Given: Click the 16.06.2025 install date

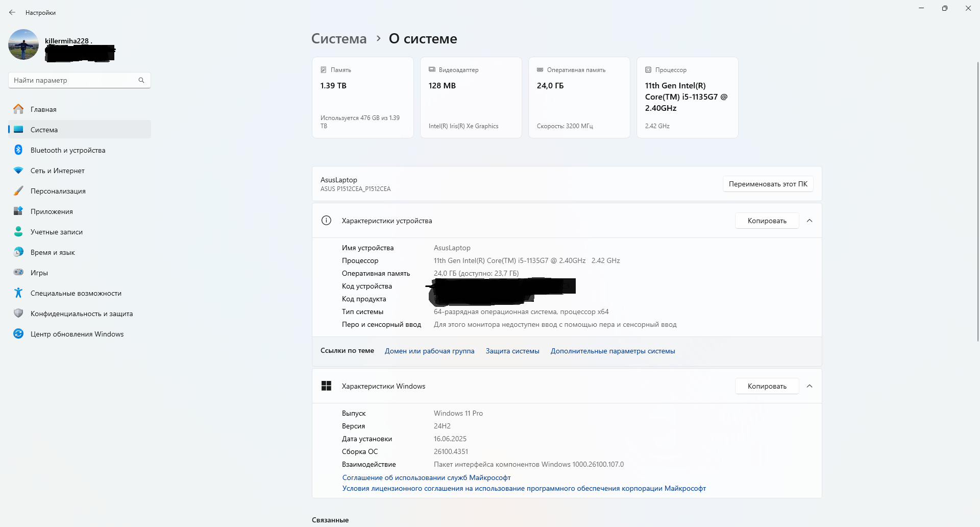Looking at the screenshot, I should tap(450, 439).
